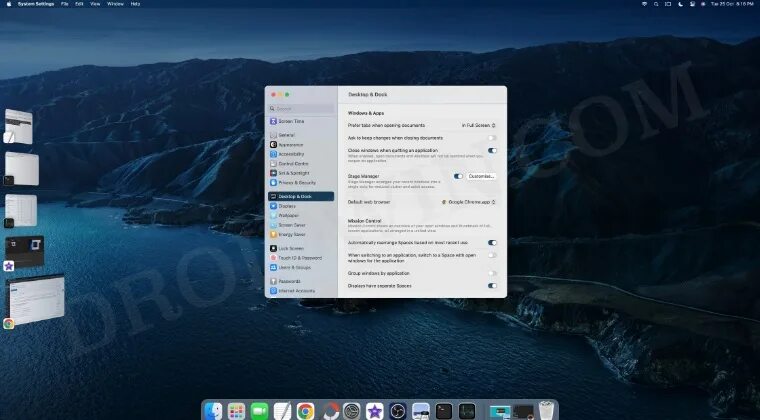The image size is (760, 420).
Task: Launch FaceTime from the Dock
Action: pyautogui.click(x=260, y=411)
